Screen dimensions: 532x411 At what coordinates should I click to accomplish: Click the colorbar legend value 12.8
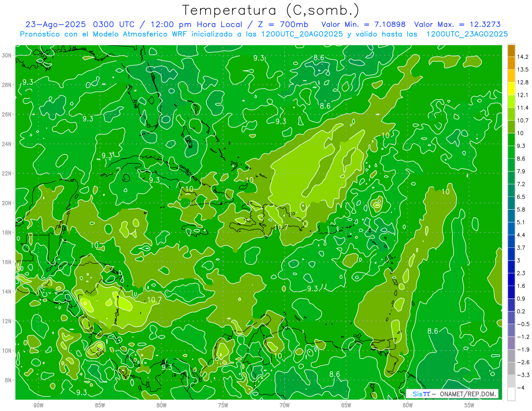[x=522, y=82]
